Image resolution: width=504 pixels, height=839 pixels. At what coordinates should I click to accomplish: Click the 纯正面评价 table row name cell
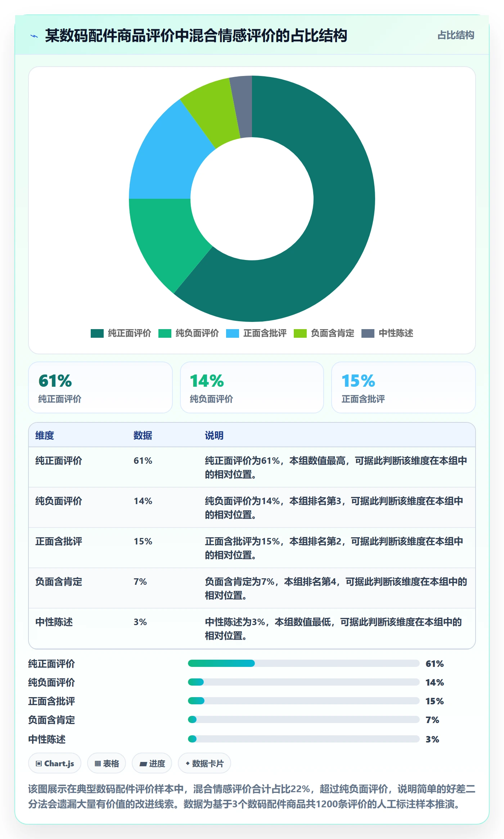pyautogui.click(x=59, y=461)
